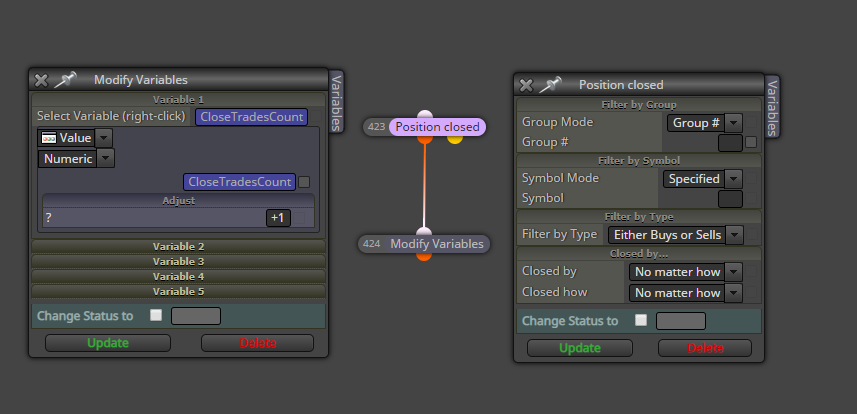Image resolution: width=857 pixels, height=414 pixels.
Task: Open the Closed by dropdown
Action: pyautogui.click(x=685, y=272)
